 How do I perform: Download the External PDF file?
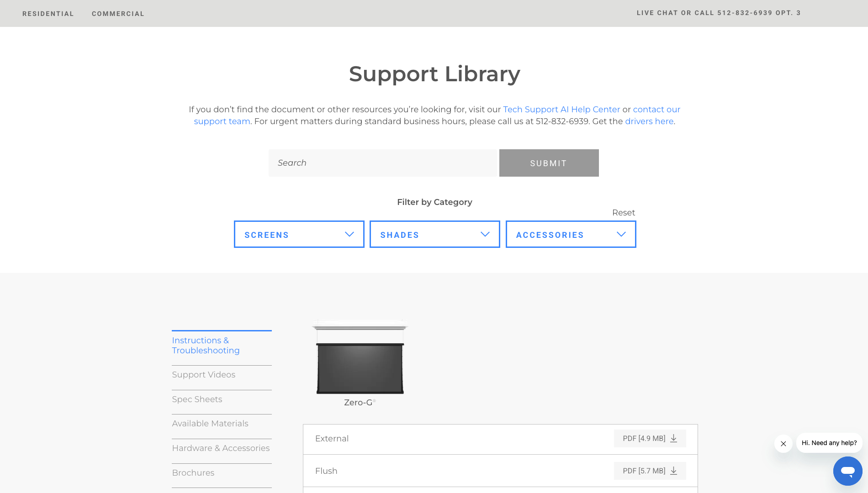coord(650,438)
